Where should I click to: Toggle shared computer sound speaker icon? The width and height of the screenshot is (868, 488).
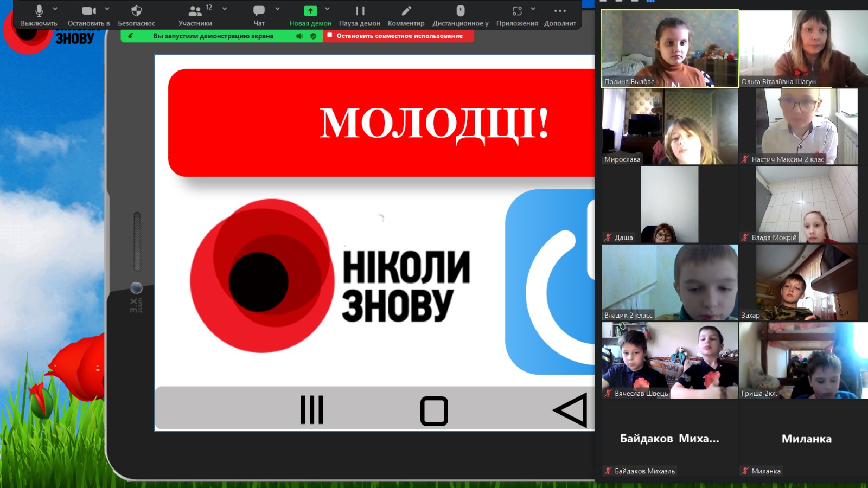(299, 36)
